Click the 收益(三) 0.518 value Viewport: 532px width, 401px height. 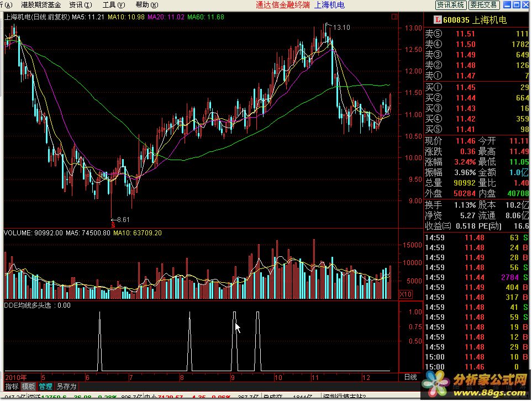coord(466,226)
